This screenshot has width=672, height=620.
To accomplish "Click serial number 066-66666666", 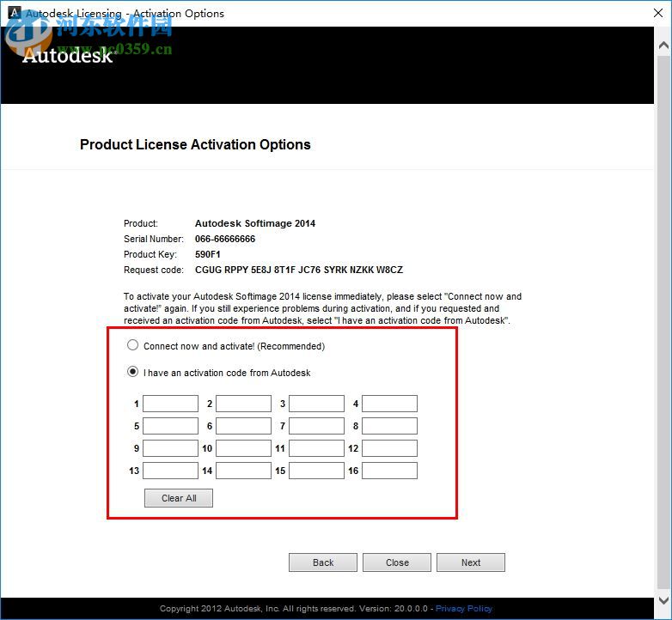I will tap(225, 239).
